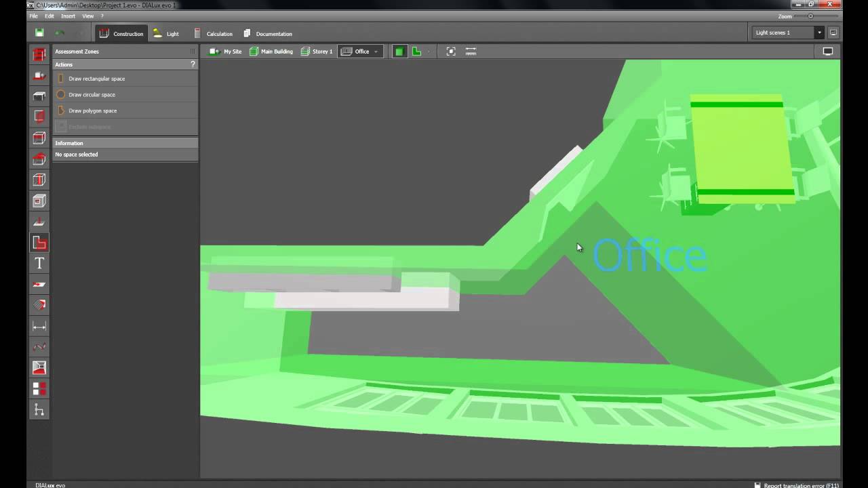Open the monitor display icon in view toolbar
This screenshot has width=868, height=488.
(x=827, y=52)
